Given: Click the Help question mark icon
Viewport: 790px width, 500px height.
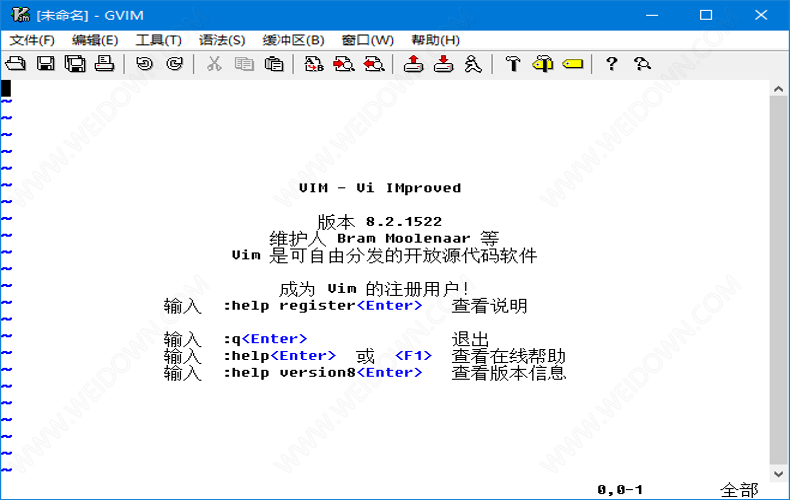Looking at the screenshot, I should click(x=612, y=64).
